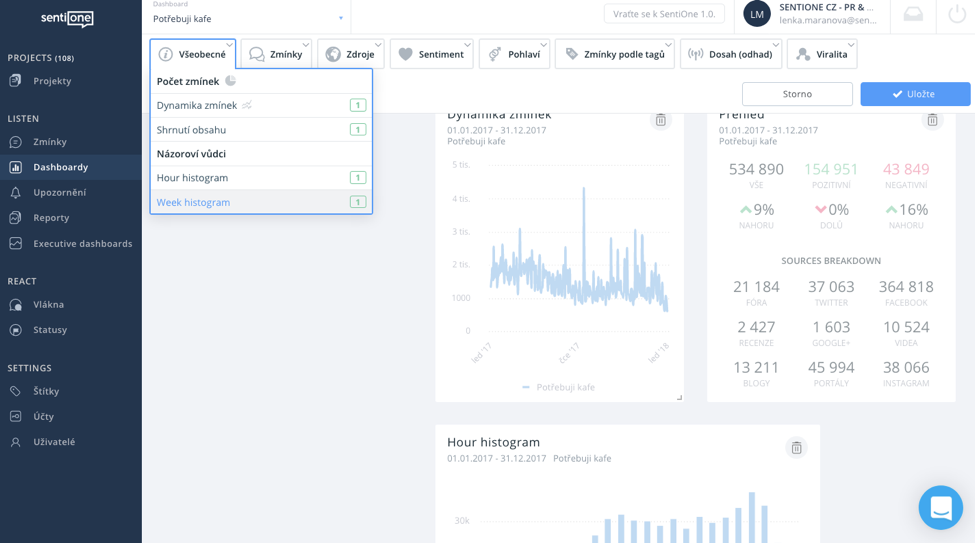Click the SentiOne logo

[67, 18]
